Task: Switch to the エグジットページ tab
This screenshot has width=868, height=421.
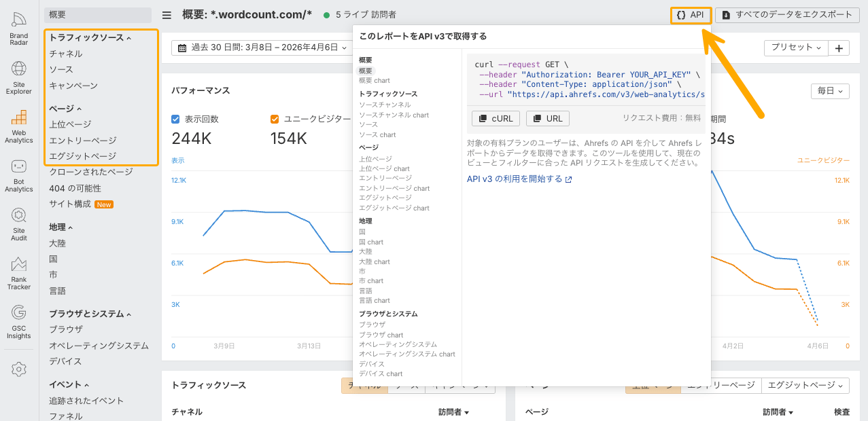Action: [x=805, y=386]
